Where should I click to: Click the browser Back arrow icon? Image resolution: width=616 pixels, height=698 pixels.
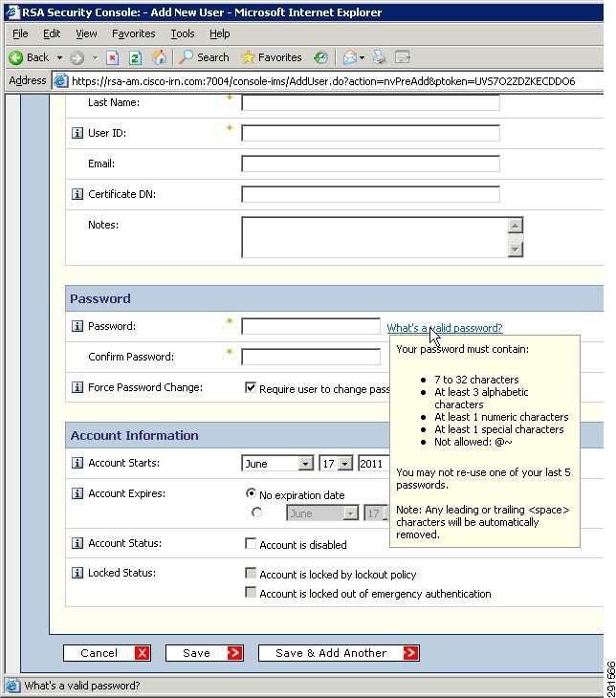click(x=16, y=58)
